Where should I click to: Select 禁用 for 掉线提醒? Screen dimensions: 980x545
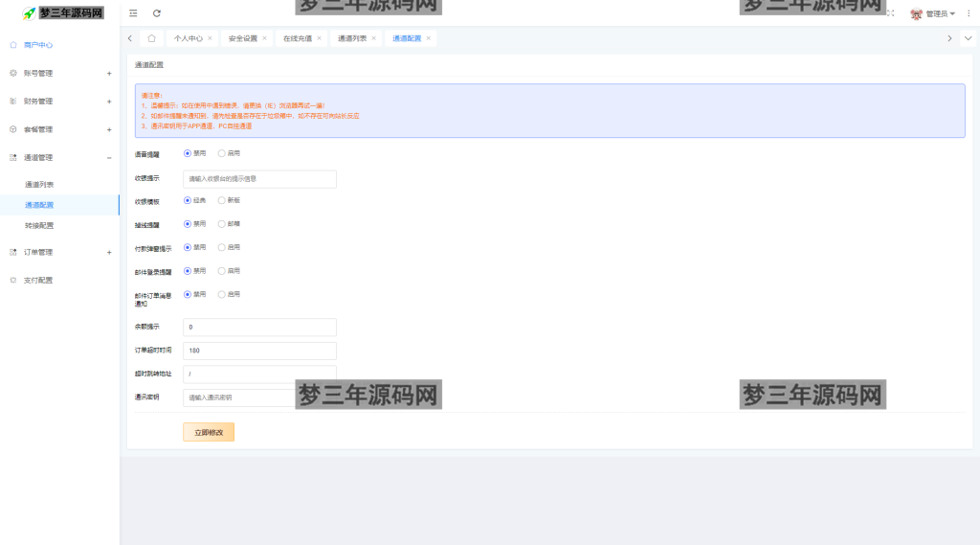188,224
